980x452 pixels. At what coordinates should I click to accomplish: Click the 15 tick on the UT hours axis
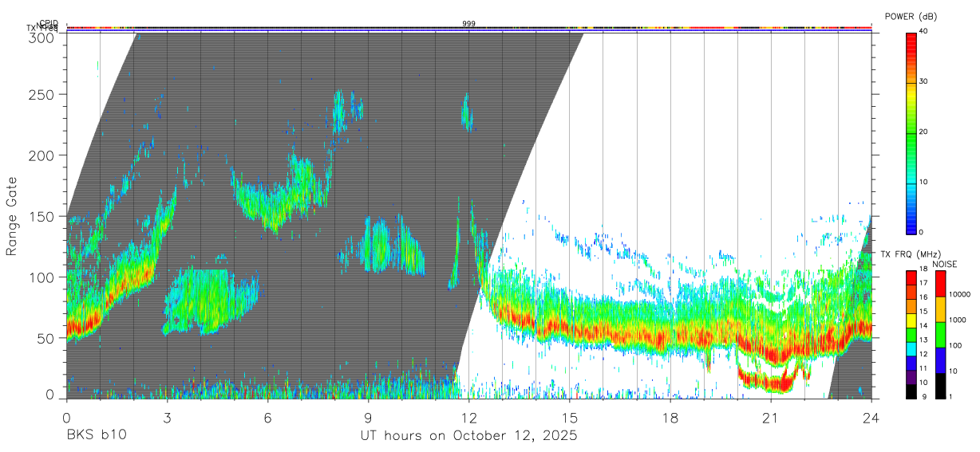(x=570, y=417)
